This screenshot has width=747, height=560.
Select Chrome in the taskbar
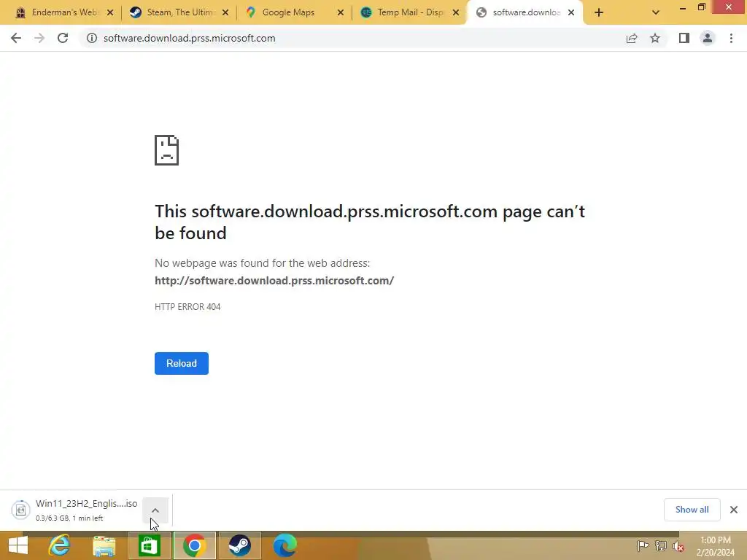point(194,545)
